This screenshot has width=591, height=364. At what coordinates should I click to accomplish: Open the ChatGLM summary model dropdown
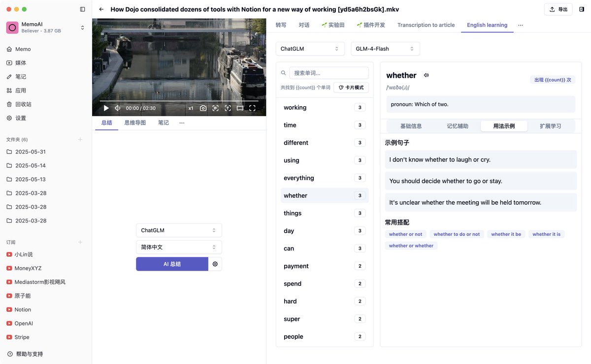click(179, 230)
